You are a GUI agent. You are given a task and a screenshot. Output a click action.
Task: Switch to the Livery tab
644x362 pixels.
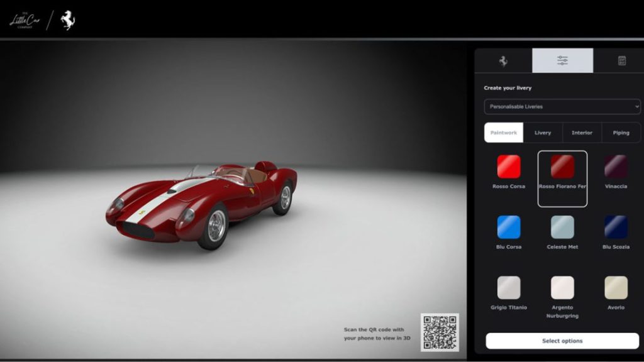pos(543,133)
